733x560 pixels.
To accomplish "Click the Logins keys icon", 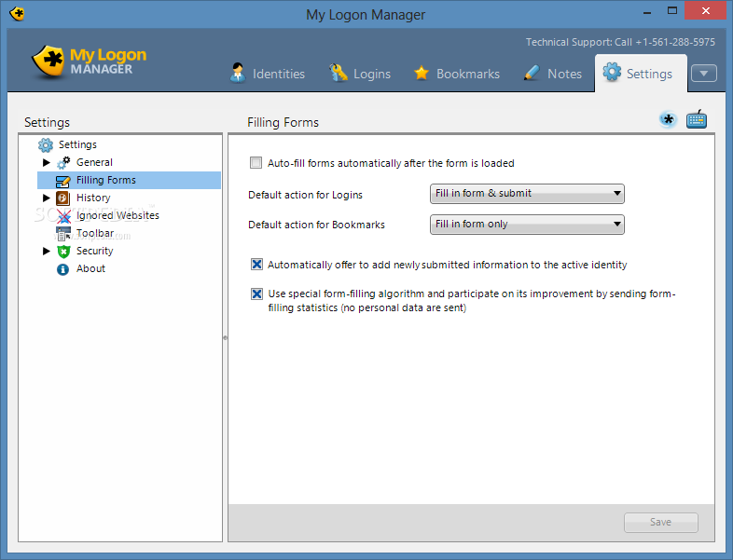I will click(x=338, y=73).
